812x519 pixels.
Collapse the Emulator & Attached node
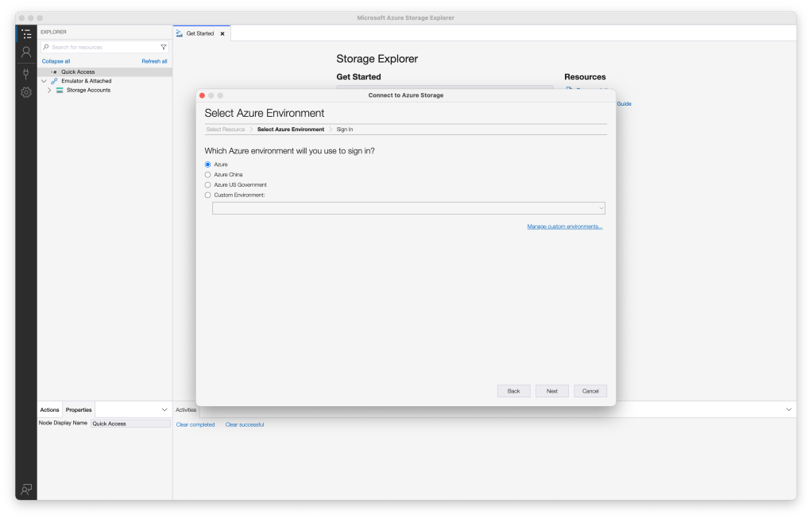point(44,80)
